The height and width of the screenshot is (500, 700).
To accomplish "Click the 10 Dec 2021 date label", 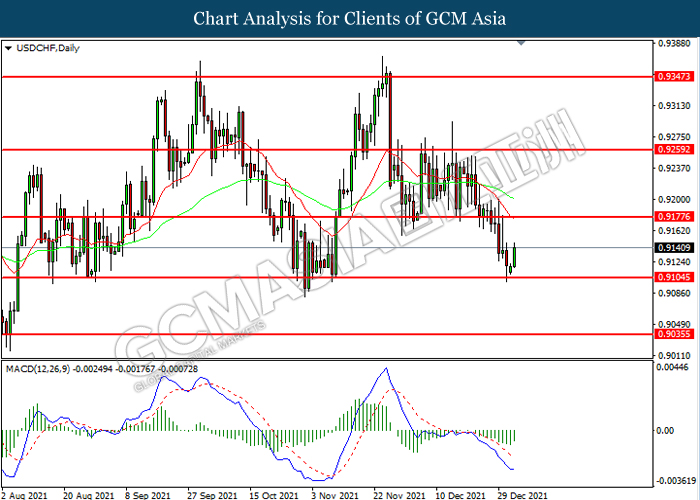I will (x=460, y=495).
